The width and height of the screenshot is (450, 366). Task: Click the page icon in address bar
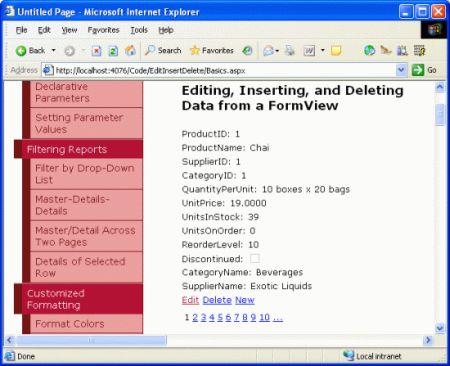pyautogui.click(x=48, y=70)
